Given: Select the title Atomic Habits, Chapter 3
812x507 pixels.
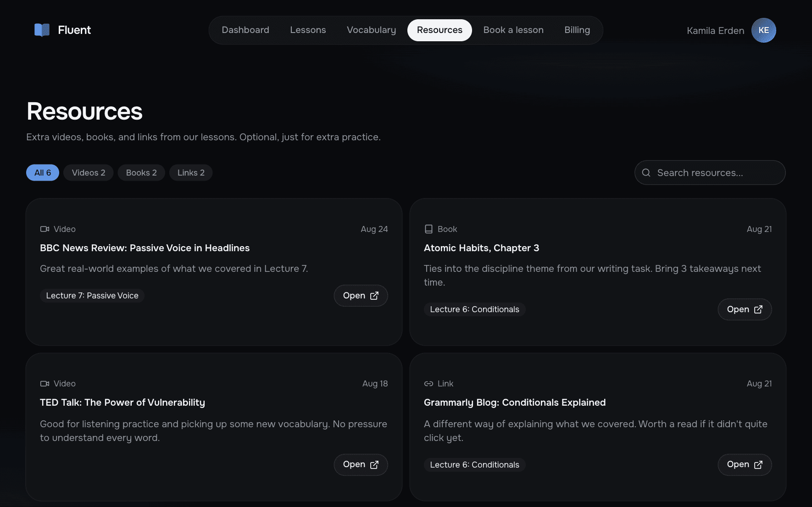Looking at the screenshot, I should point(481,248).
